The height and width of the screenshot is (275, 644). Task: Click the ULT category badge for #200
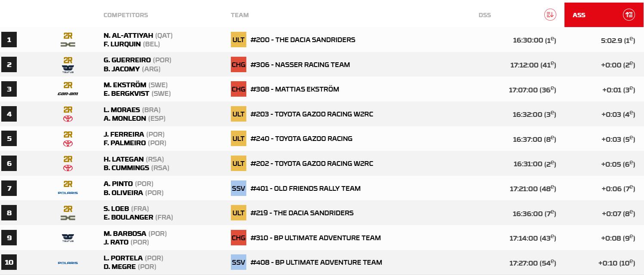[239, 40]
